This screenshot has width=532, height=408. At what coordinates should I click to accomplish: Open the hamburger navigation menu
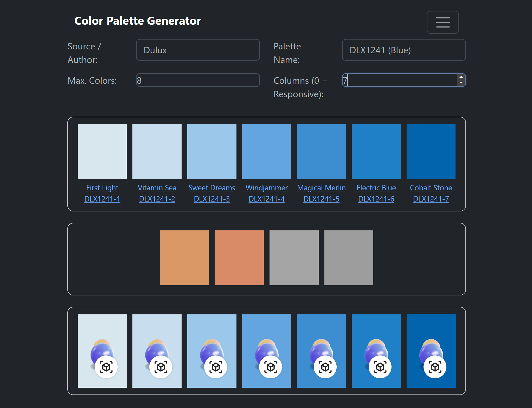pos(443,22)
